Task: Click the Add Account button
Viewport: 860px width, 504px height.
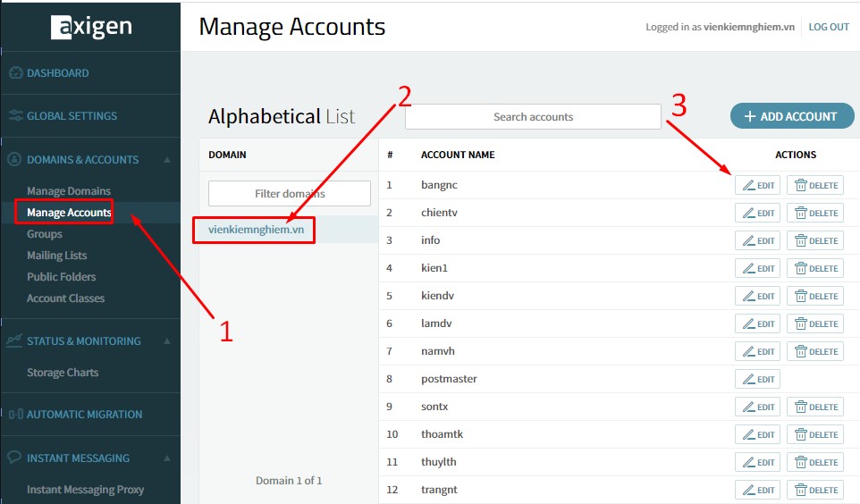Action: [792, 116]
